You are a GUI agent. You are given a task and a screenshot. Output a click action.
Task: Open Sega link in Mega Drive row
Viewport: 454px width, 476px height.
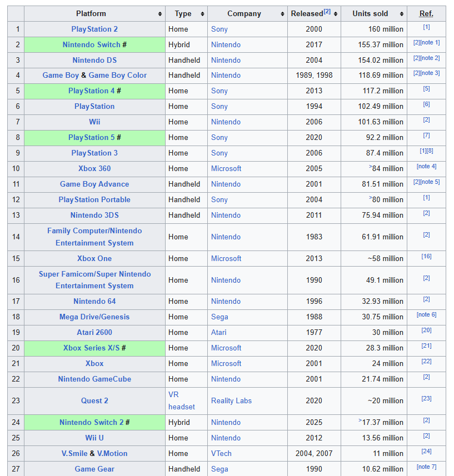click(x=219, y=317)
